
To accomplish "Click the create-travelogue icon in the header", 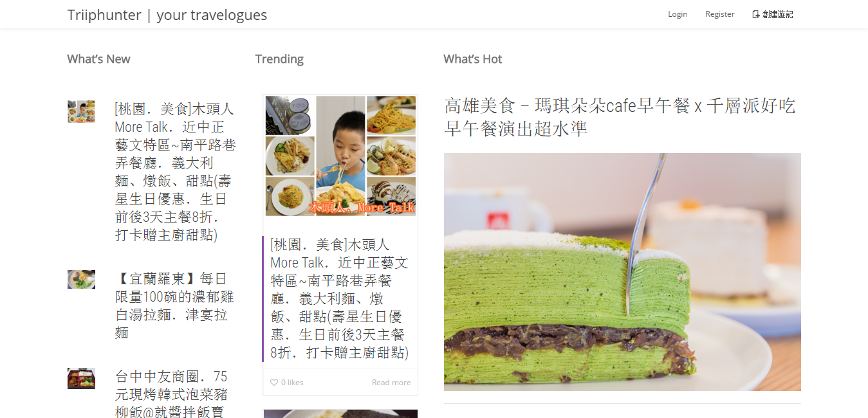I will (756, 14).
